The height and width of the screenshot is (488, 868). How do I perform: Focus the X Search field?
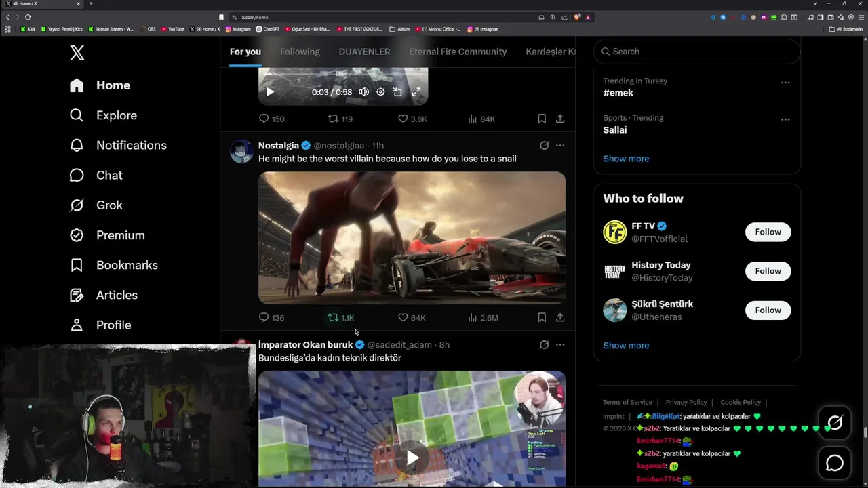pos(697,52)
